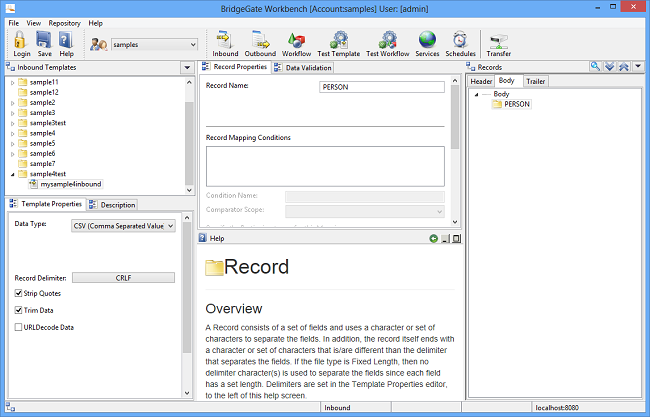
Task: Click the Save disk icon
Action: click(44, 40)
